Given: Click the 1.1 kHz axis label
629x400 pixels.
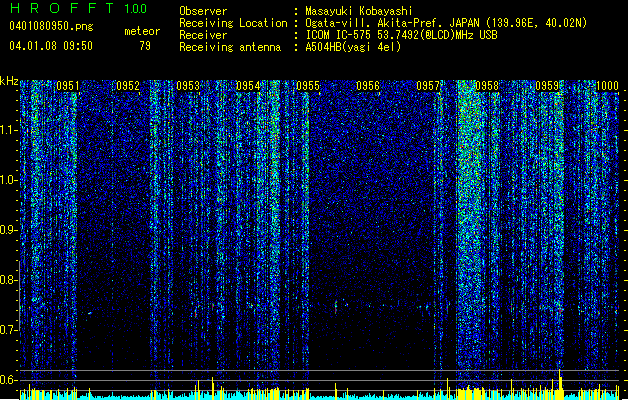Looking at the screenshot, I should point(8,130).
